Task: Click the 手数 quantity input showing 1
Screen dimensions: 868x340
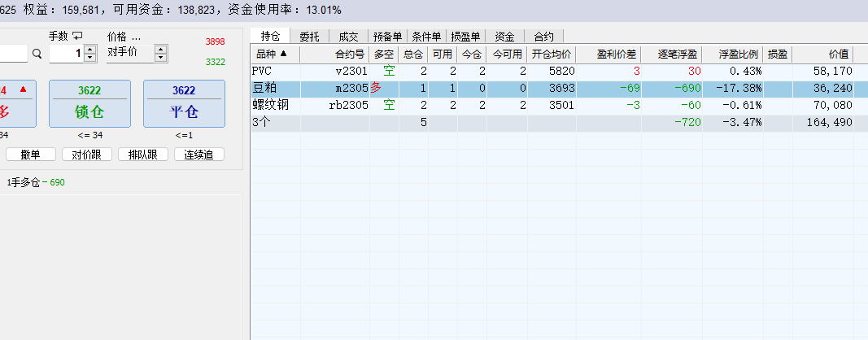Action: [67, 54]
